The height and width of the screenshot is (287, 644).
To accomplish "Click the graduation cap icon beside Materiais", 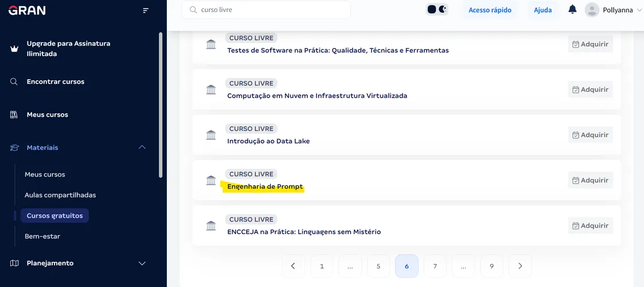I will coord(14,148).
